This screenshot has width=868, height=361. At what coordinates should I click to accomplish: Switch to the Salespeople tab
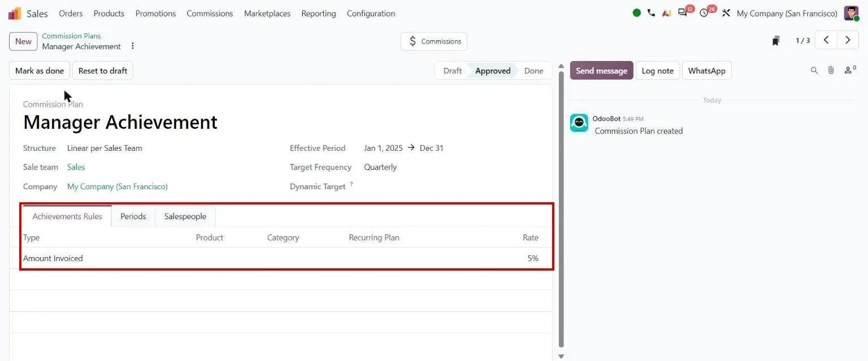coord(185,216)
